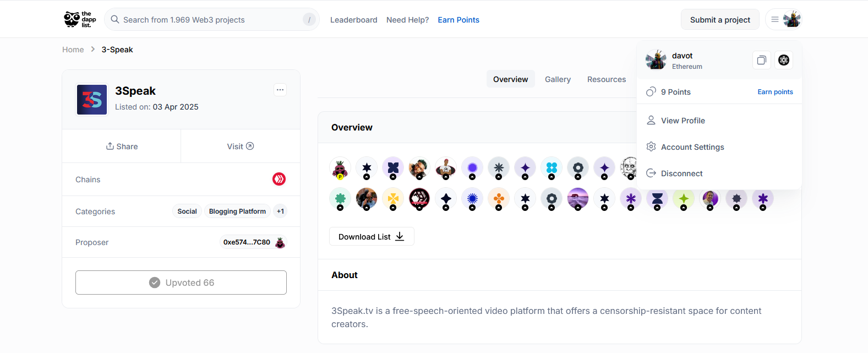Click the green flower upvoter avatar

coord(340,199)
